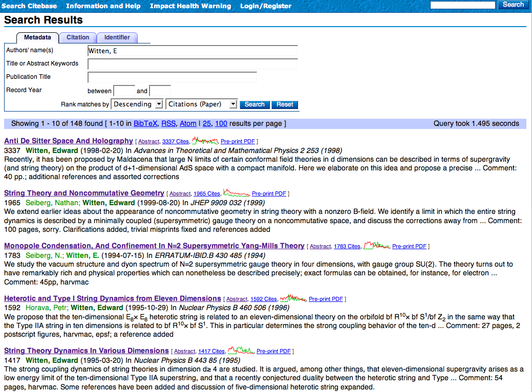This screenshot has width=532, height=392.
Task: Click the Reset button in search form
Action: (x=285, y=104)
